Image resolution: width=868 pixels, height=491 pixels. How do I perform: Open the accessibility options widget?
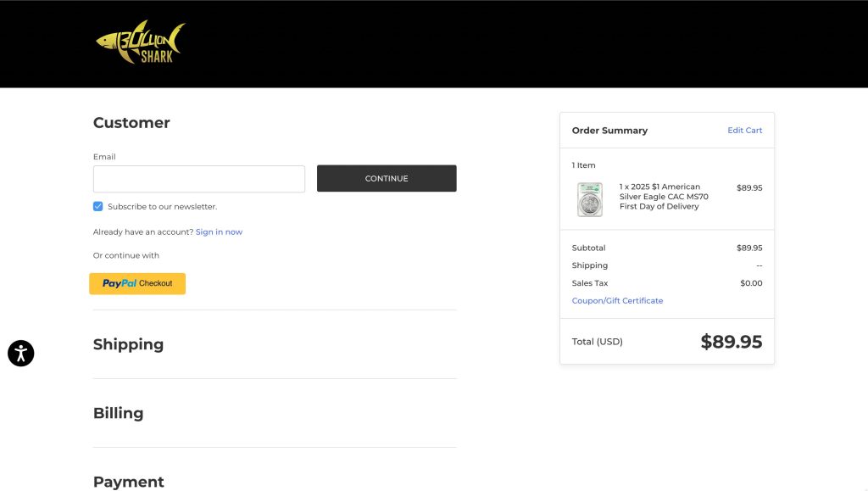coord(20,353)
